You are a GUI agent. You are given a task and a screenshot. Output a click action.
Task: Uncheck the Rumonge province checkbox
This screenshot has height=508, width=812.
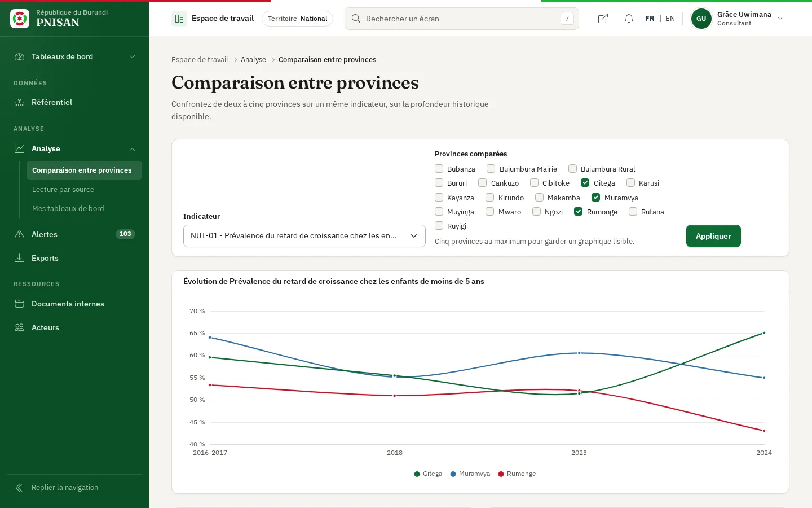[579, 212]
